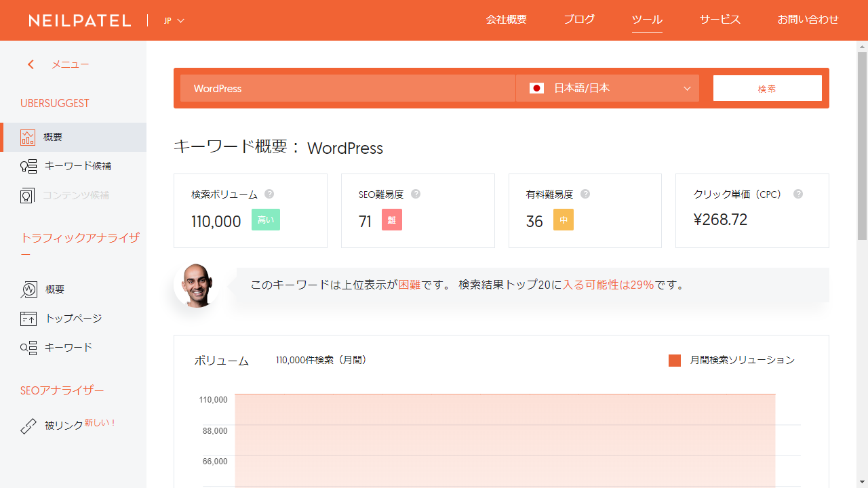Screen dimensions: 868x488
Task: Click the 被リンク link icon
Action: pos(28,426)
